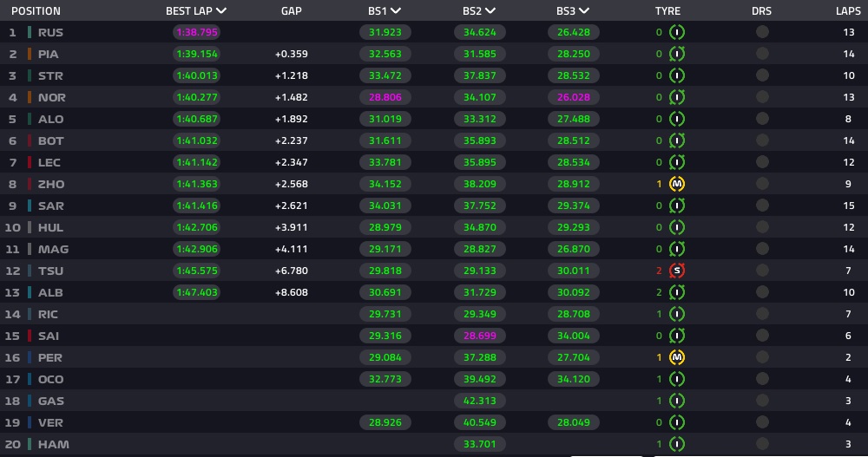Select driver PIA in position 2
This screenshot has height=457, width=868.
coord(48,55)
